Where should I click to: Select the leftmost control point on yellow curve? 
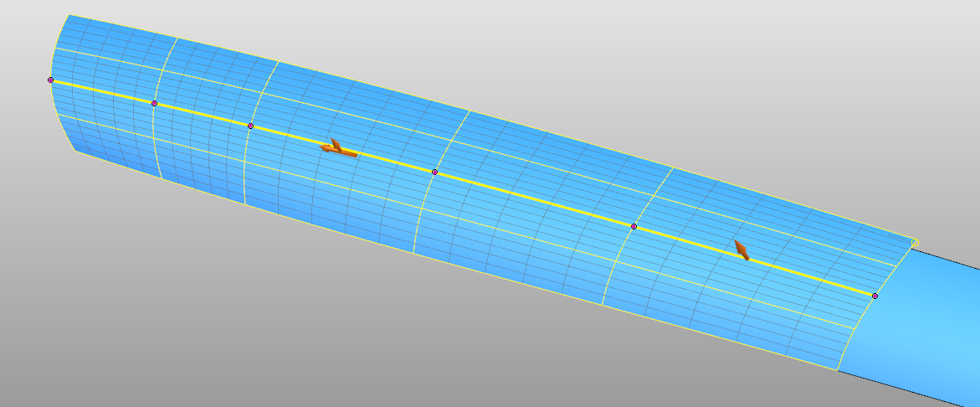[x=50, y=80]
